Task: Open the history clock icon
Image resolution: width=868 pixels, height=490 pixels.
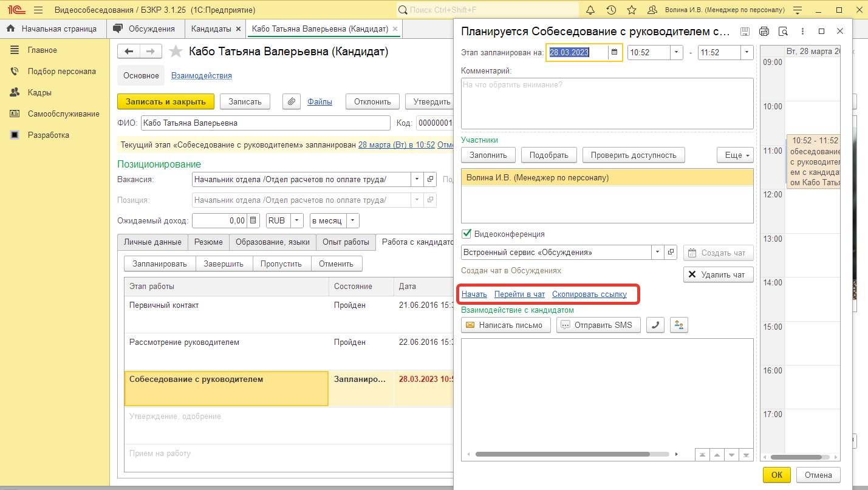Action: click(x=611, y=10)
